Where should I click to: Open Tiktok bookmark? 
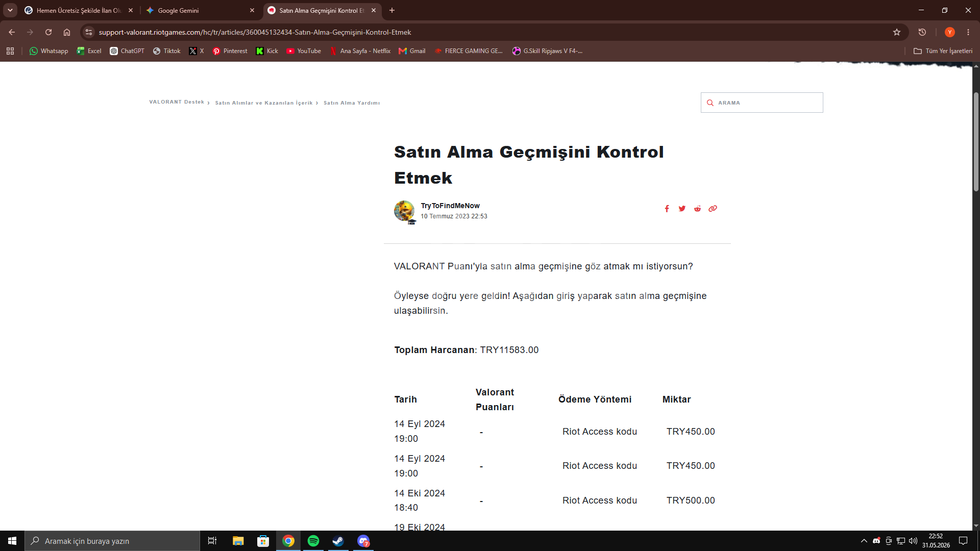(x=167, y=51)
